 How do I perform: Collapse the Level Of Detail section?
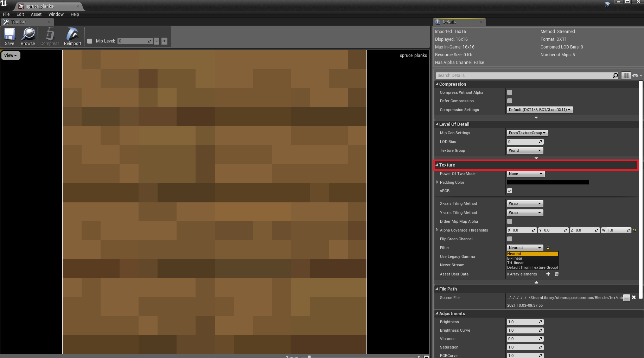(x=437, y=124)
